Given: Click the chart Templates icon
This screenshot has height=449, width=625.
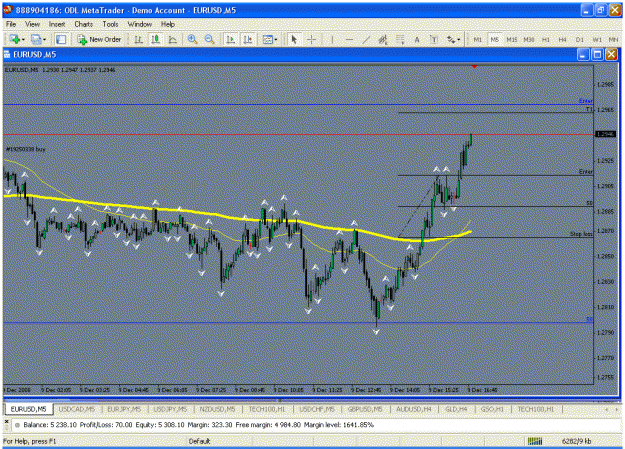Looking at the screenshot, I should tap(267, 39).
